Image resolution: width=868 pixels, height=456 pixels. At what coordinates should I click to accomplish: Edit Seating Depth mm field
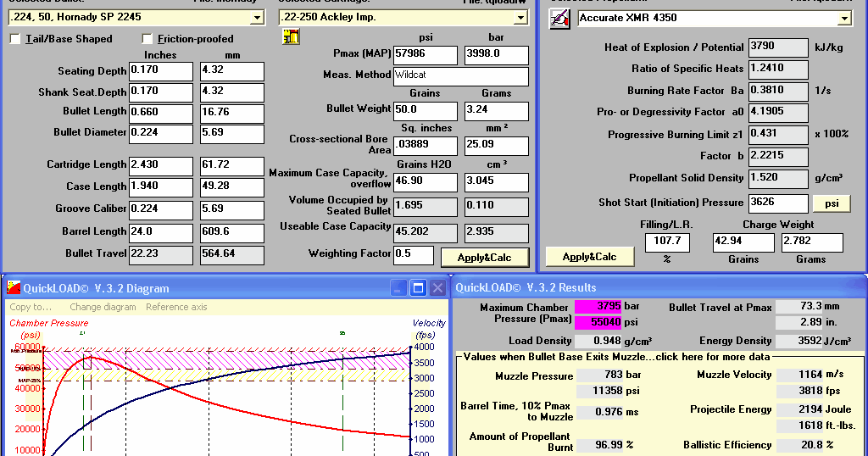pos(231,71)
